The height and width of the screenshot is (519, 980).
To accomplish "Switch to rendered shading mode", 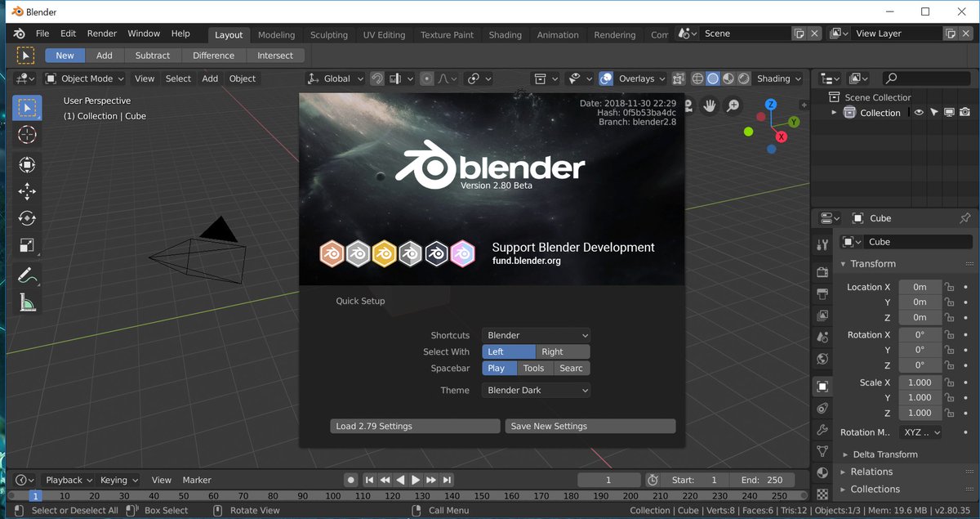I will coord(744,78).
